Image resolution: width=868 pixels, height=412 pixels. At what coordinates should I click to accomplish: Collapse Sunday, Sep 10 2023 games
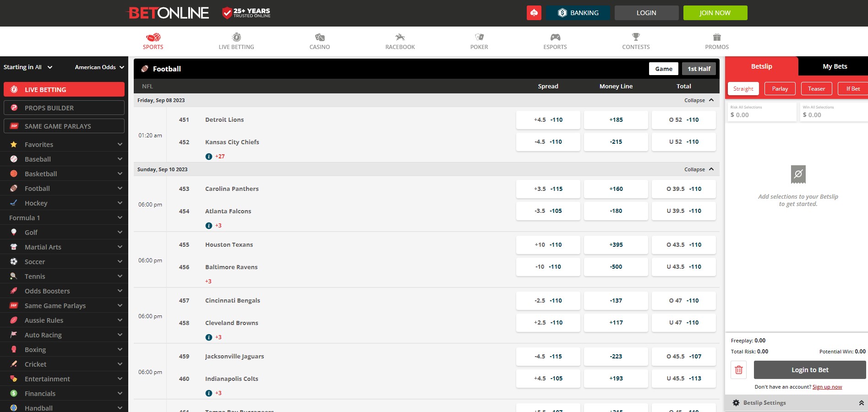pyautogui.click(x=699, y=169)
